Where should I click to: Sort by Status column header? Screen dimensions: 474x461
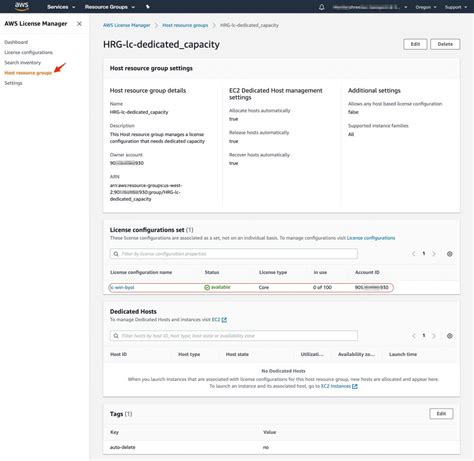tap(212, 272)
